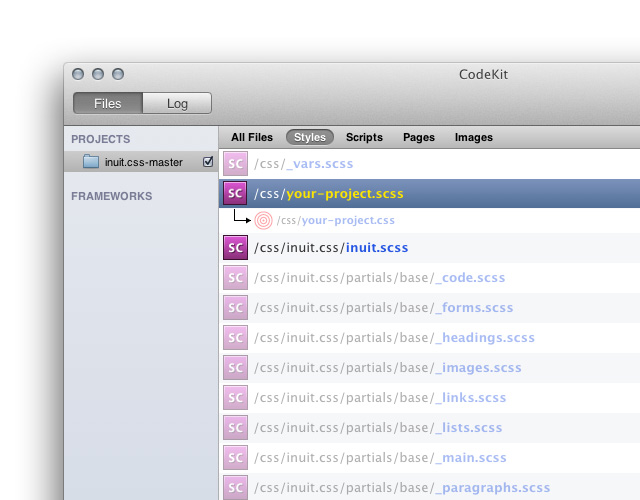Image resolution: width=640 pixels, height=500 pixels.
Task: Click the SC icon for _links.scss
Action: tap(235, 398)
